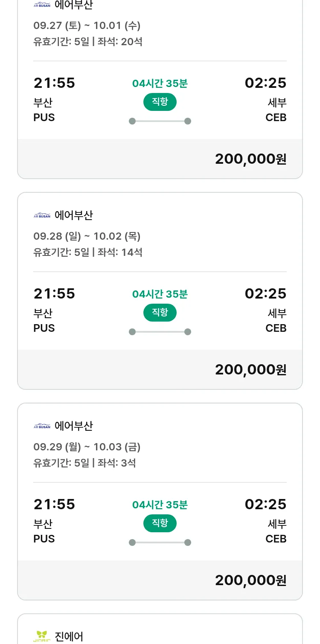Screen dimensions: 320x644
Task: Tap the 직항 badge on the 09.29 flight
Action: 160,523
